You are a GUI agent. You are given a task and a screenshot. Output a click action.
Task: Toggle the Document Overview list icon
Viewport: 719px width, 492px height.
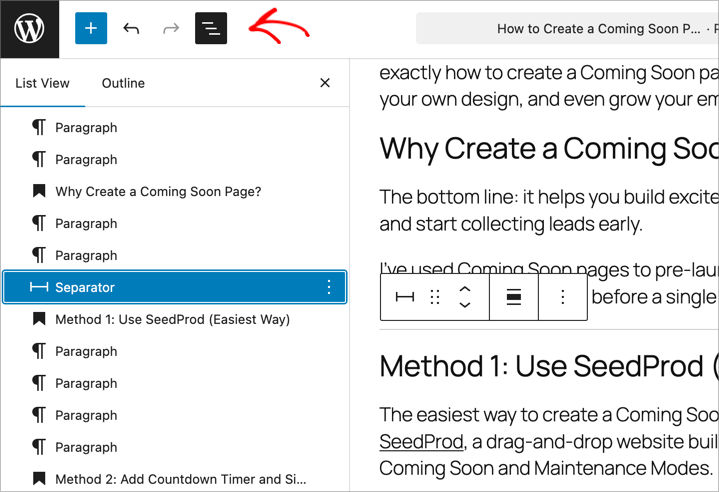[x=211, y=28]
